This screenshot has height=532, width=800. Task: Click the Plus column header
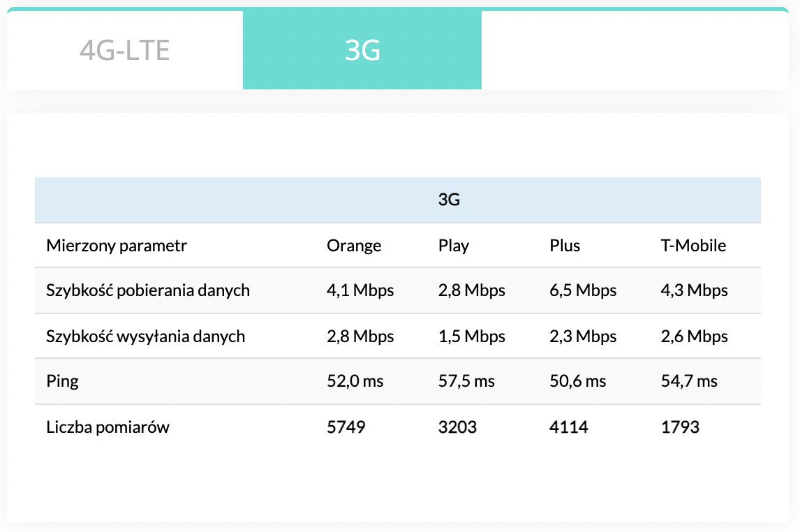point(565,245)
